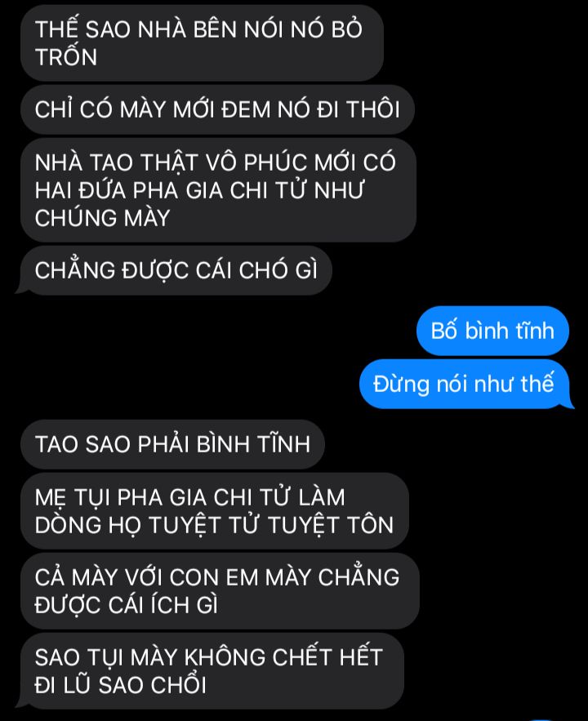The image size is (588, 721).
Task: Tap the blue 'Đừng nói như thế' message
Action: click(464, 384)
